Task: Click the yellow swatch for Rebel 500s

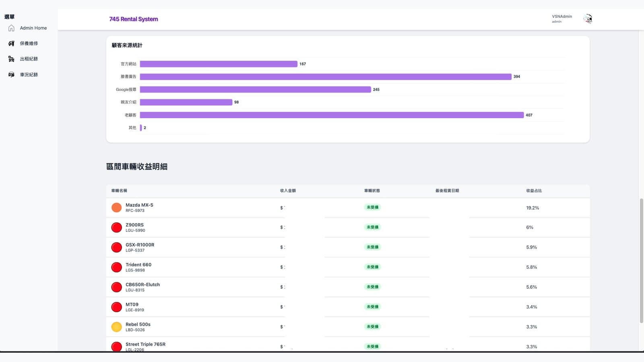Action: tap(116, 327)
